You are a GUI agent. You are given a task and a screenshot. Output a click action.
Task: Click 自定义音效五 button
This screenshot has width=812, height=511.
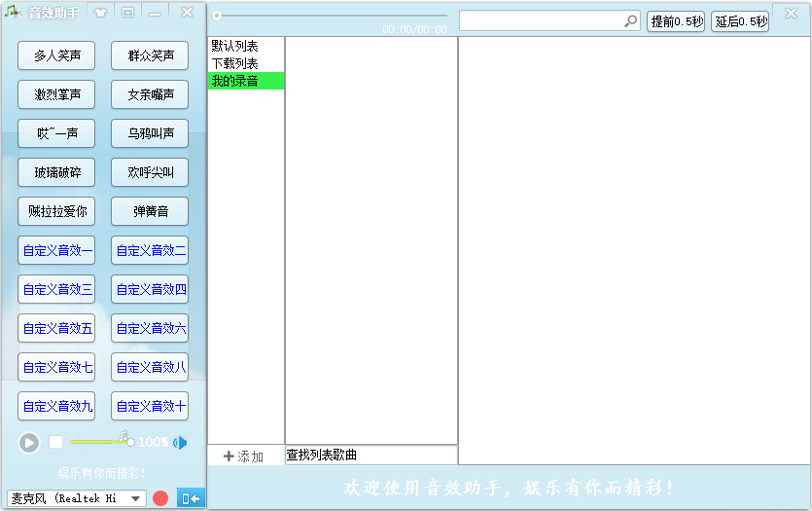[56, 328]
